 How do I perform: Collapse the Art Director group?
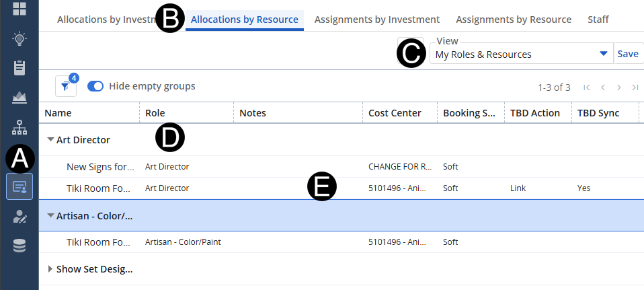[x=50, y=140]
